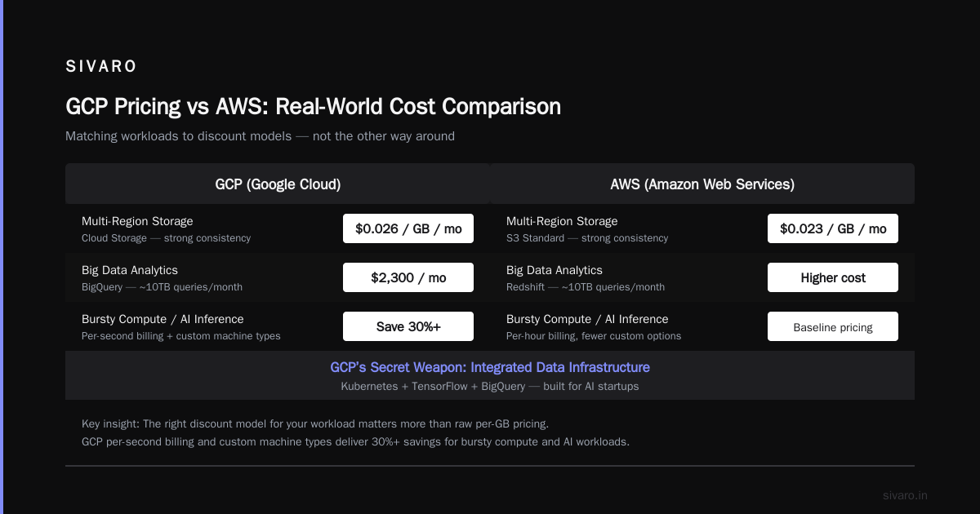Select the AWS (Amazon Web Services) column header

coord(702,184)
